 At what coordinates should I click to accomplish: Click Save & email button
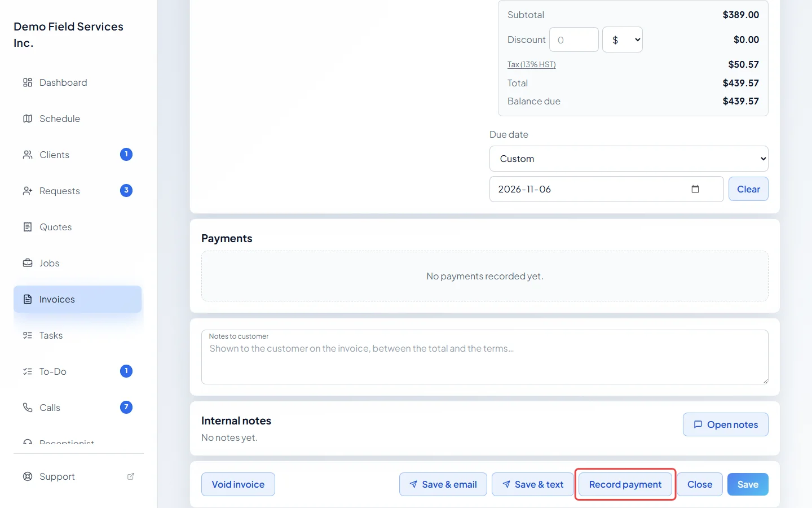[443, 484]
